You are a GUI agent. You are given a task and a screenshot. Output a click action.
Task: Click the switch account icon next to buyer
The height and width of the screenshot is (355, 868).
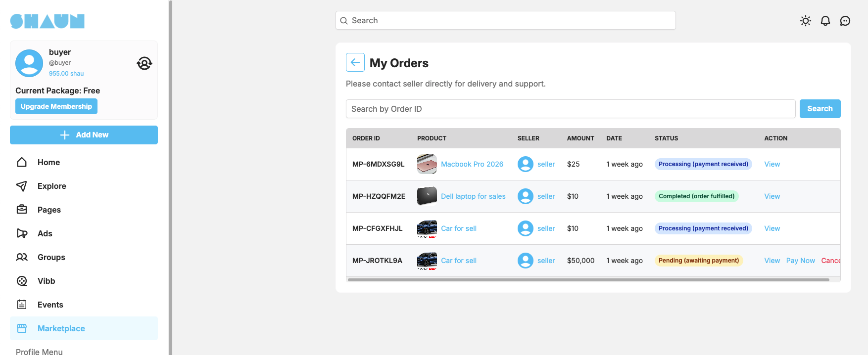click(145, 63)
